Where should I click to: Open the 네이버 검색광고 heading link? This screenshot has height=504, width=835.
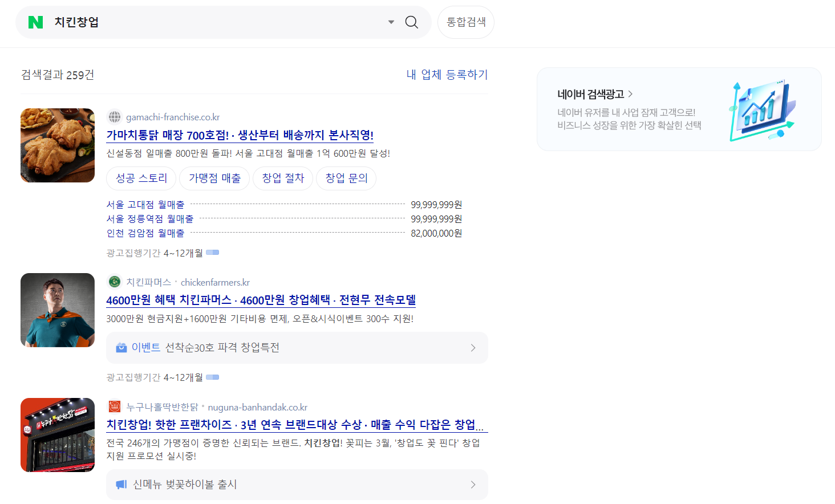click(591, 94)
